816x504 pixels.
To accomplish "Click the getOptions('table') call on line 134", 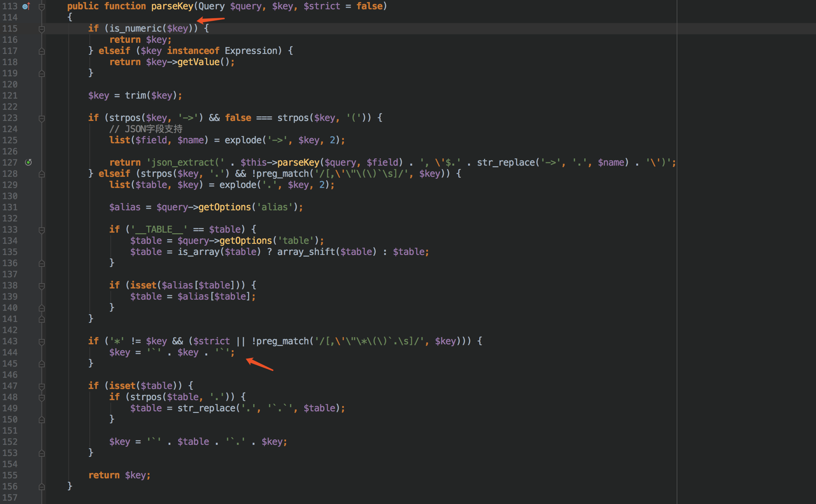I will coord(269,241).
